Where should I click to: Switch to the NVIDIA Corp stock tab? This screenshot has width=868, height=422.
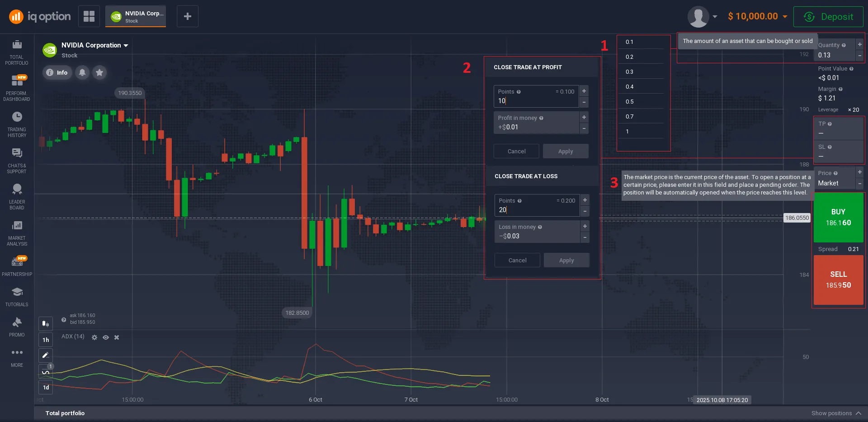coord(136,16)
